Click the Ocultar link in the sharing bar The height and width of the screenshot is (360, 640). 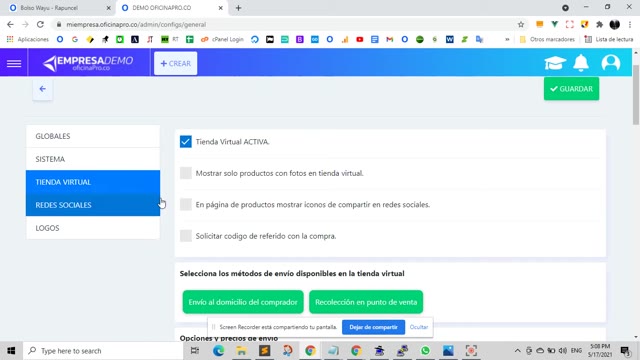[419, 327]
